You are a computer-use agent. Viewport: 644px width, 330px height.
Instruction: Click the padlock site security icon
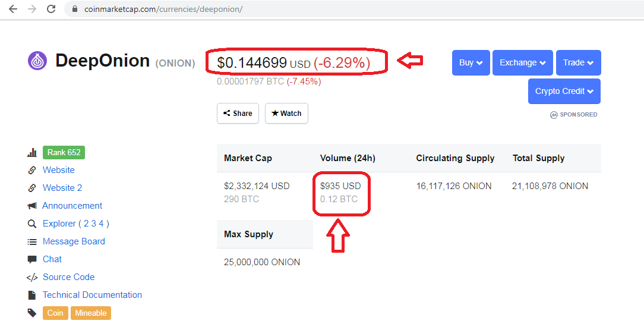click(x=75, y=9)
